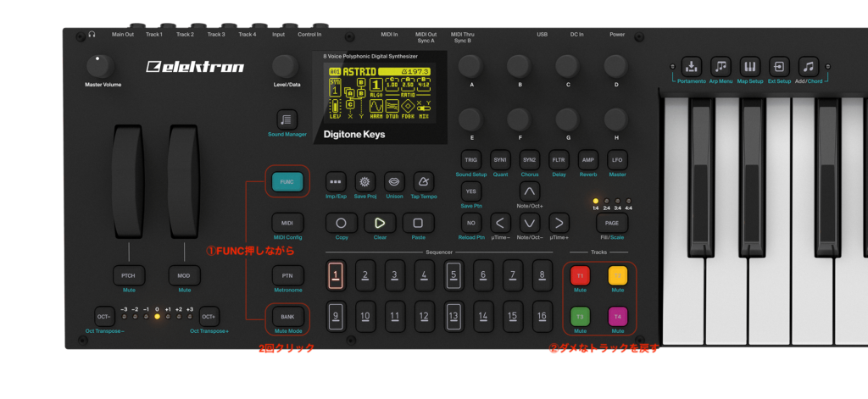The image size is (868, 399).
Task: Open the TRIG Sound Setup page
Action: click(471, 160)
